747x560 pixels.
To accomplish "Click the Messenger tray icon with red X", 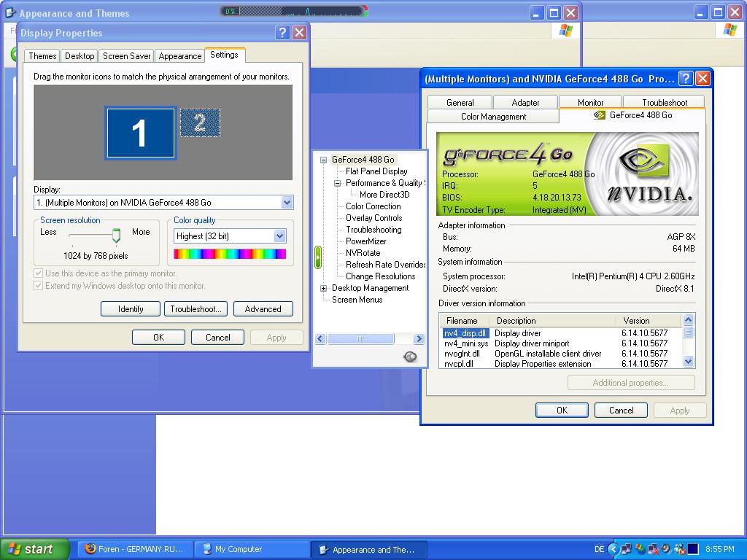I will pos(679,549).
